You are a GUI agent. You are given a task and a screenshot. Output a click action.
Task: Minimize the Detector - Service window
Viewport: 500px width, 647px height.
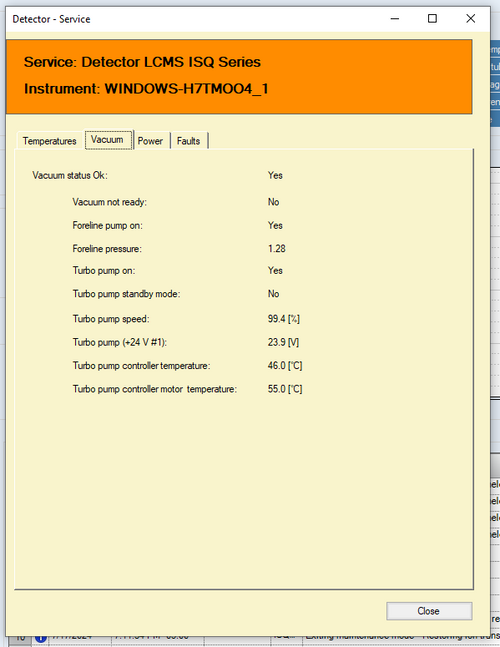tap(395, 19)
